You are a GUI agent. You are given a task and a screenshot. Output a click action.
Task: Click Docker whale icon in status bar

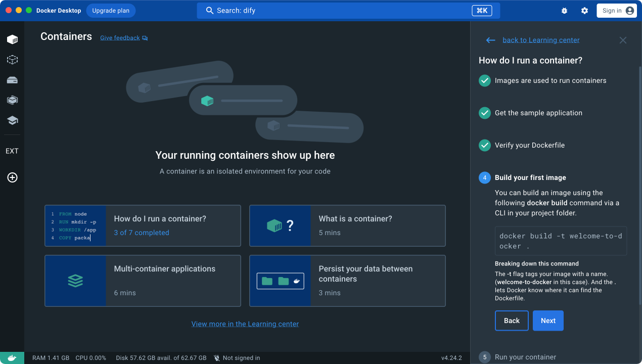tap(12, 358)
